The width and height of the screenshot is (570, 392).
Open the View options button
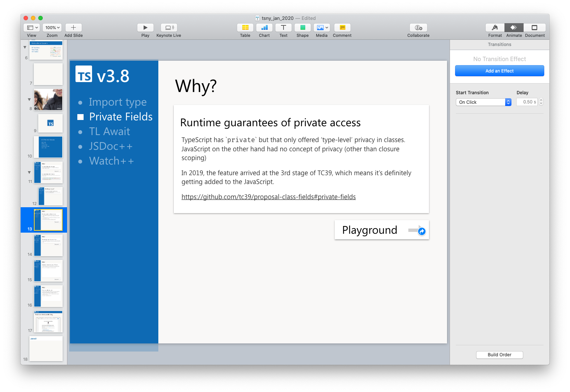coord(32,28)
